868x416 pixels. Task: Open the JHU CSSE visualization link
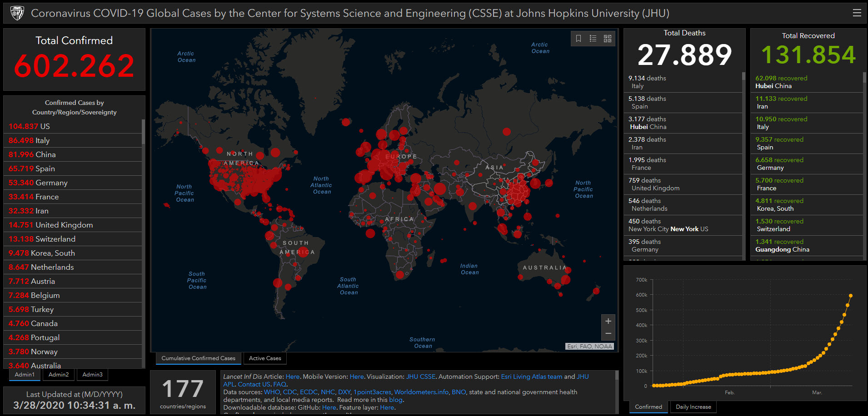pos(420,376)
